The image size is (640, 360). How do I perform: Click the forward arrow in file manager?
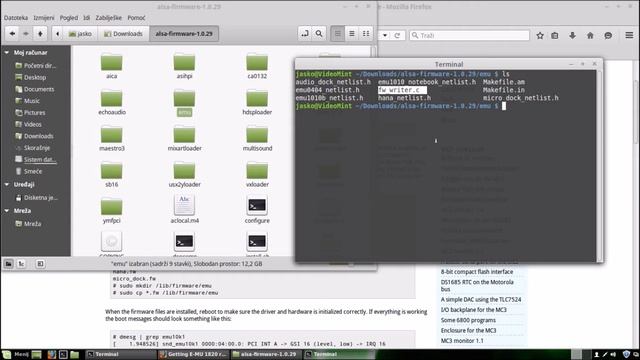pos(26,34)
